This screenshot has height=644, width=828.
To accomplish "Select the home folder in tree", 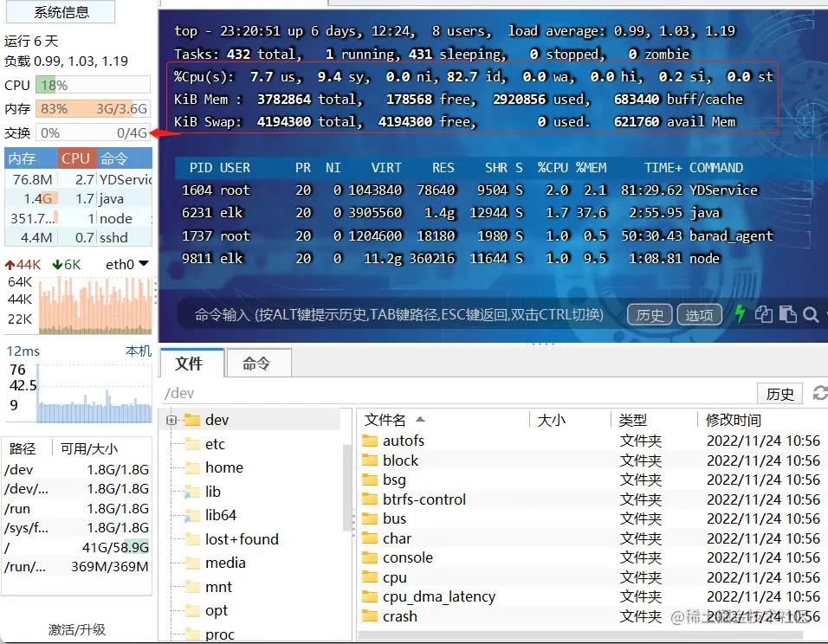I will click(224, 467).
